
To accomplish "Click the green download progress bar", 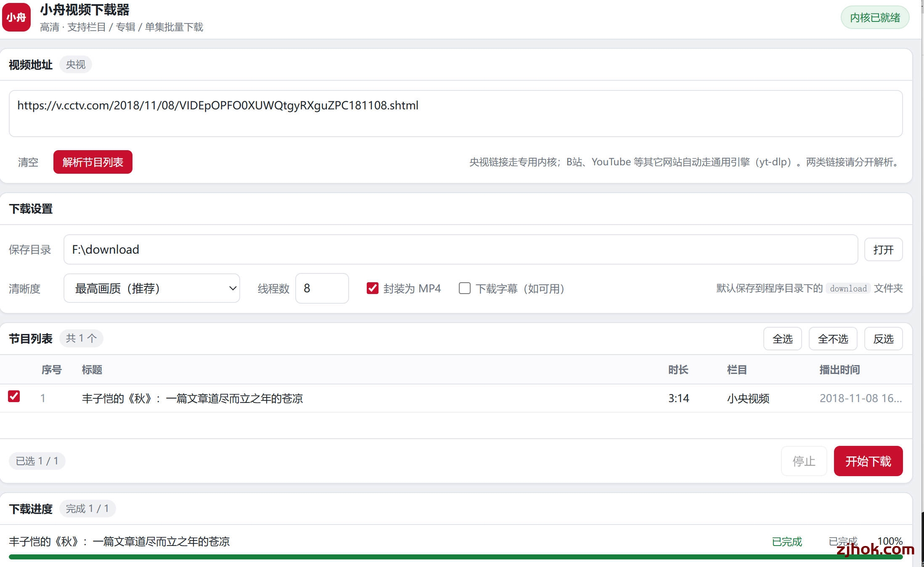I will [x=455, y=557].
